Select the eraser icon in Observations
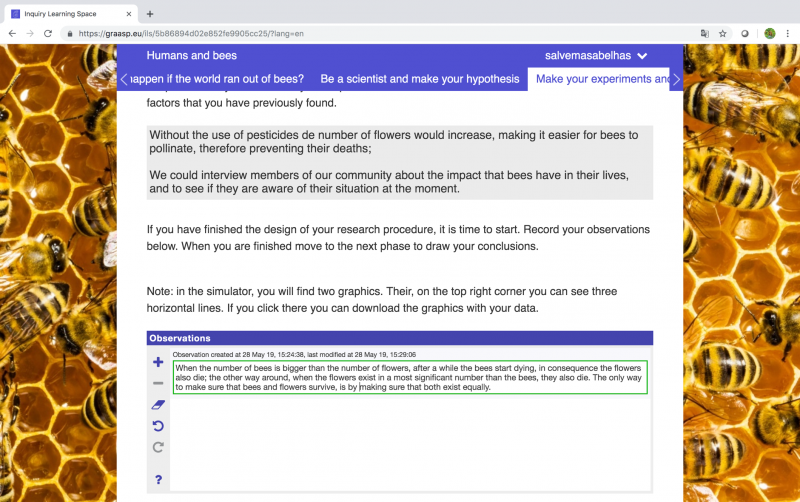800x502 pixels. (158, 405)
